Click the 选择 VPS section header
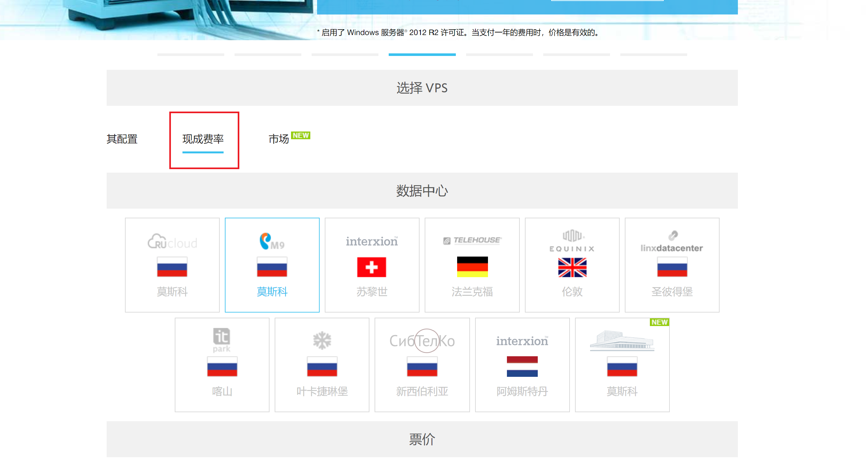The image size is (868, 463). (422, 88)
